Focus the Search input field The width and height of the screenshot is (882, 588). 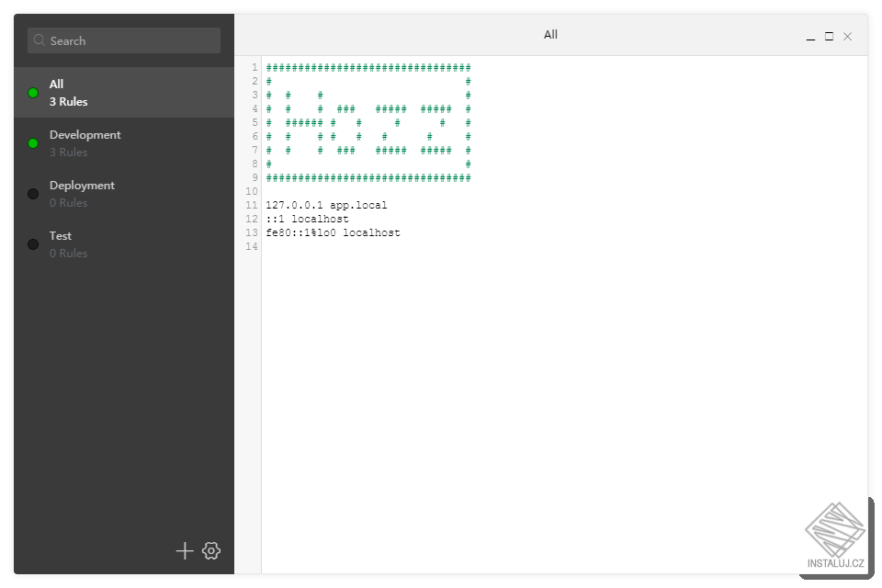tap(124, 40)
